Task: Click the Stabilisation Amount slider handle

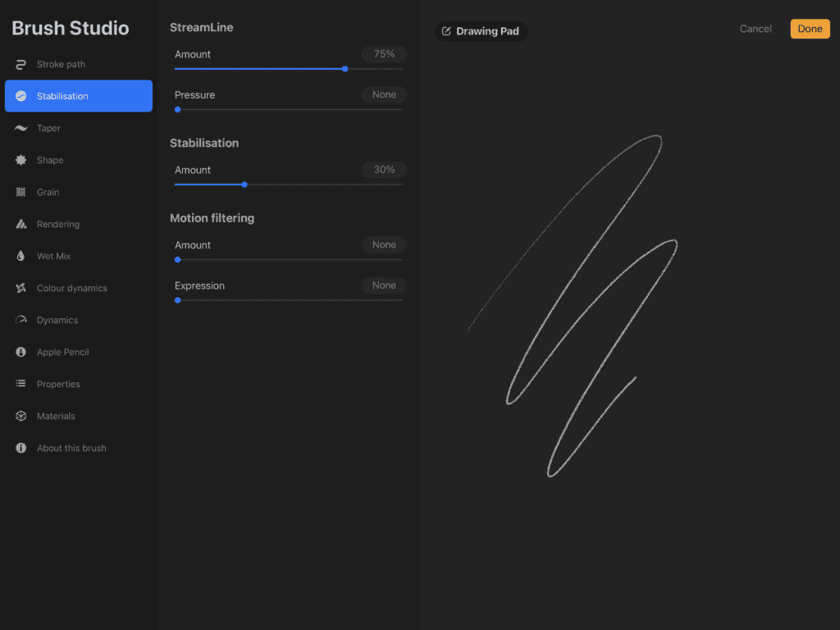Action: (244, 185)
